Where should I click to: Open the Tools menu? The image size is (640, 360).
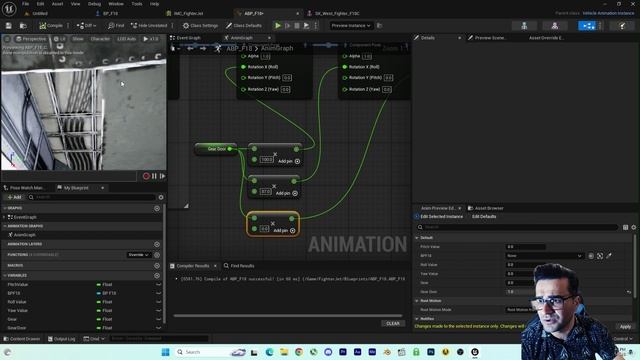137,4
